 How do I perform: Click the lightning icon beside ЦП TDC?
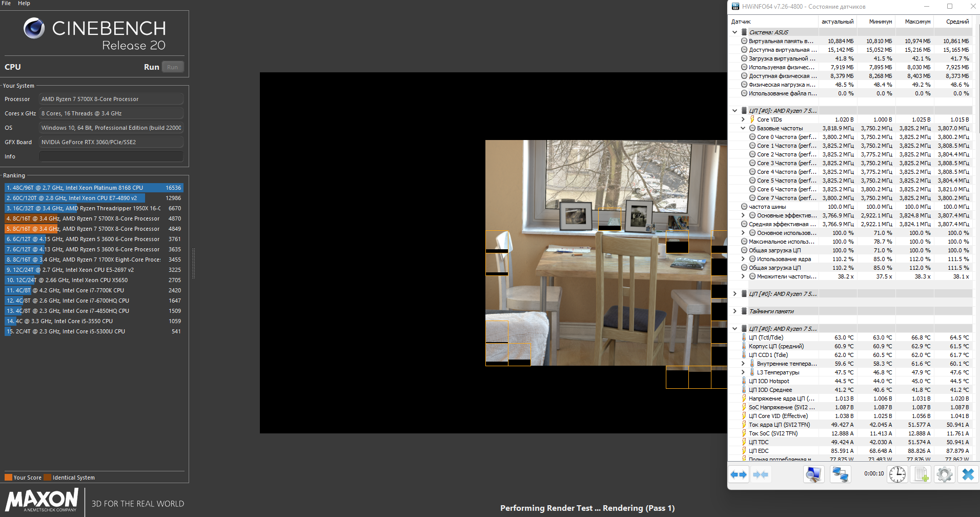coord(744,442)
